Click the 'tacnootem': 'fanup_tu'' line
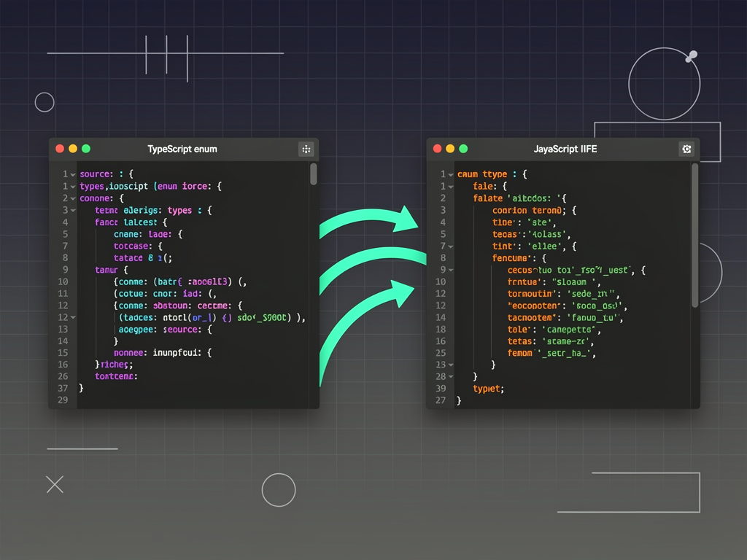This screenshot has height=560, width=747. pos(565,318)
